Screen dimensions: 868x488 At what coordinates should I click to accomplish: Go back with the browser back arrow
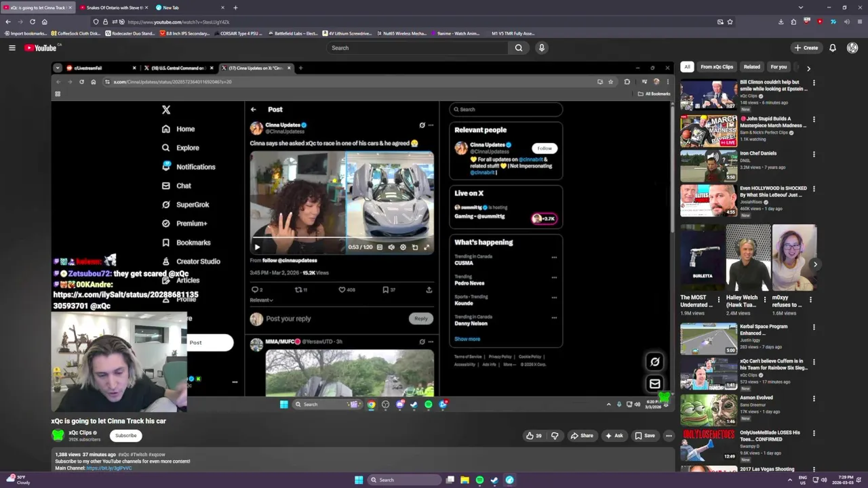(x=8, y=22)
